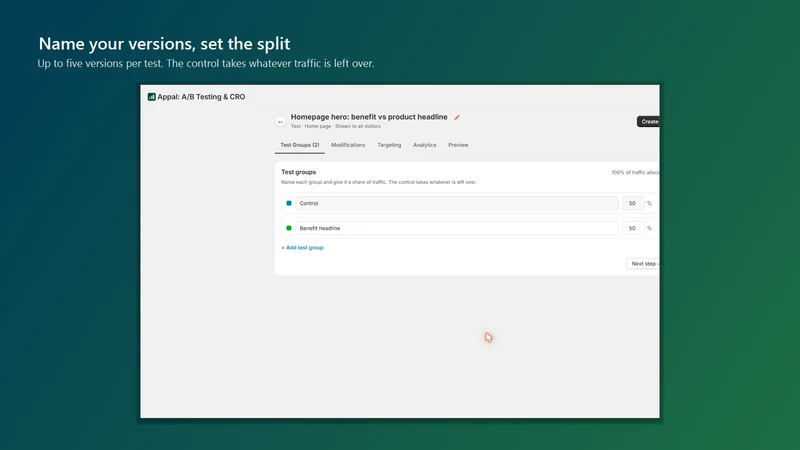Open the Targeting tab
This screenshot has height=450, width=800.
click(x=389, y=145)
